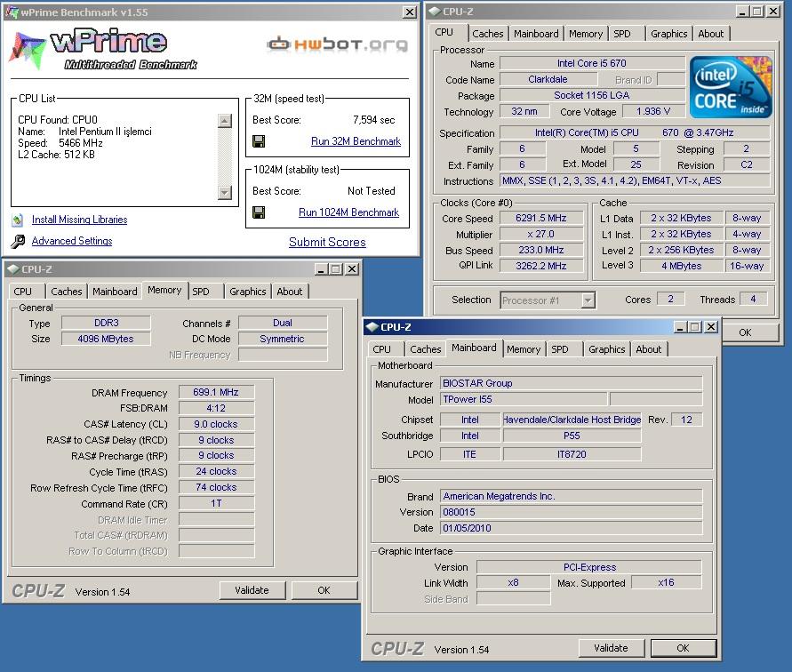Click the Mainboard CPU-Z window title icon
This screenshot has width=792, height=672.
(x=372, y=327)
